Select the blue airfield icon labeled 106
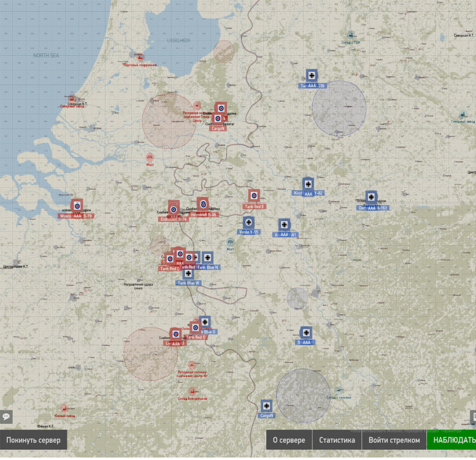 pos(312,75)
